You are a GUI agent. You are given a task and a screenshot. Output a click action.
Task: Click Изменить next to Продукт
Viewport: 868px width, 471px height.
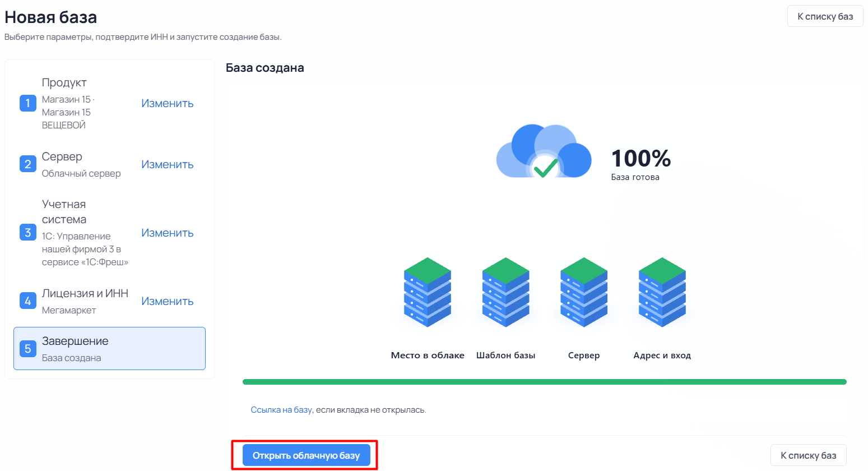tap(168, 103)
